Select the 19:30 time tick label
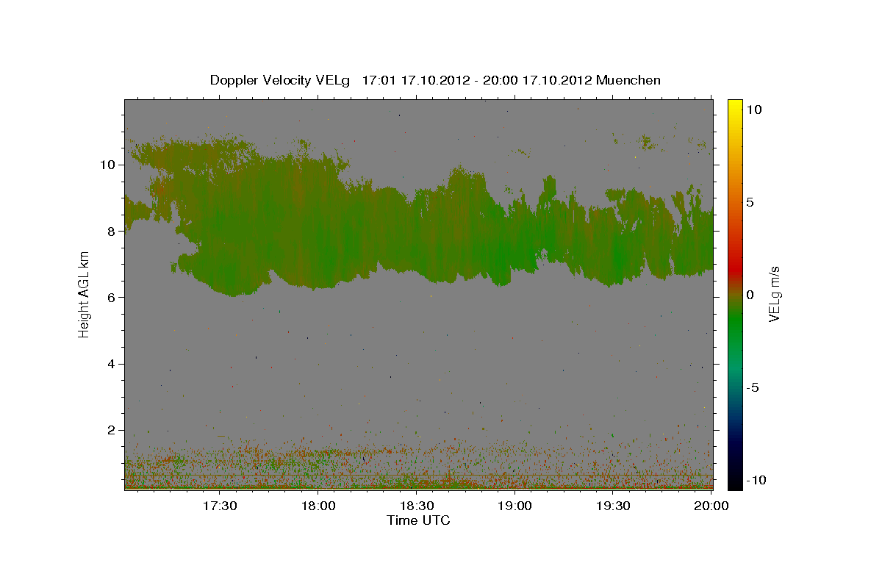This screenshot has width=882, height=588. click(x=613, y=506)
